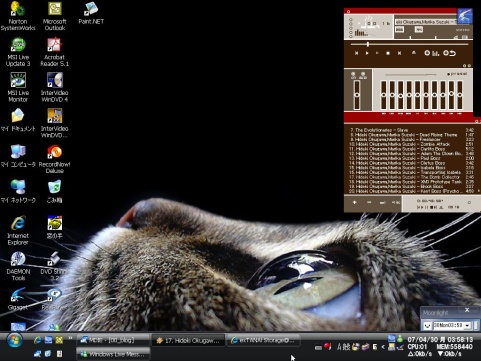This screenshot has width=481, height=361.
Task: Open Windows Start orb
Action: (14, 340)
